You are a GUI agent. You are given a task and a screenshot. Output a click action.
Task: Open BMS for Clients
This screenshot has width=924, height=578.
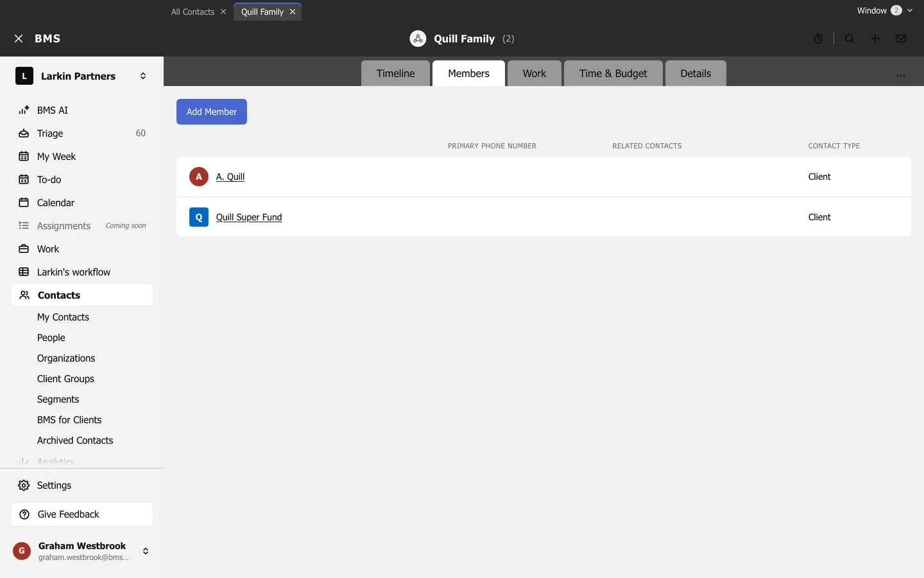point(69,420)
